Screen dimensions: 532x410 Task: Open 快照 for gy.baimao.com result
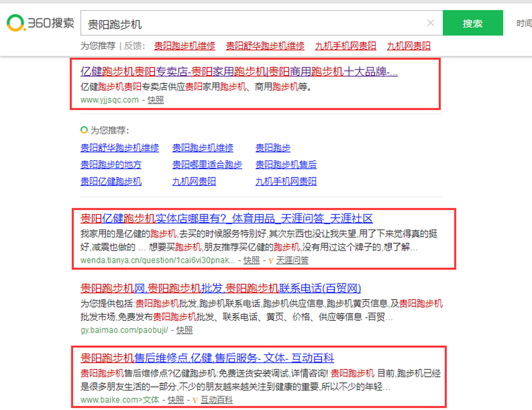pyautogui.click(x=184, y=330)
